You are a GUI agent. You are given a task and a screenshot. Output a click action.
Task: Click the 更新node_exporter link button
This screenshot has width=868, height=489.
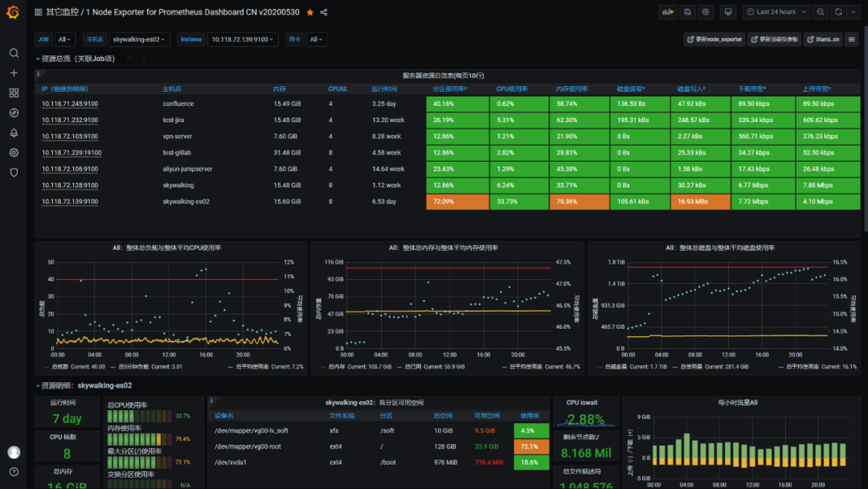coord(714,39)
